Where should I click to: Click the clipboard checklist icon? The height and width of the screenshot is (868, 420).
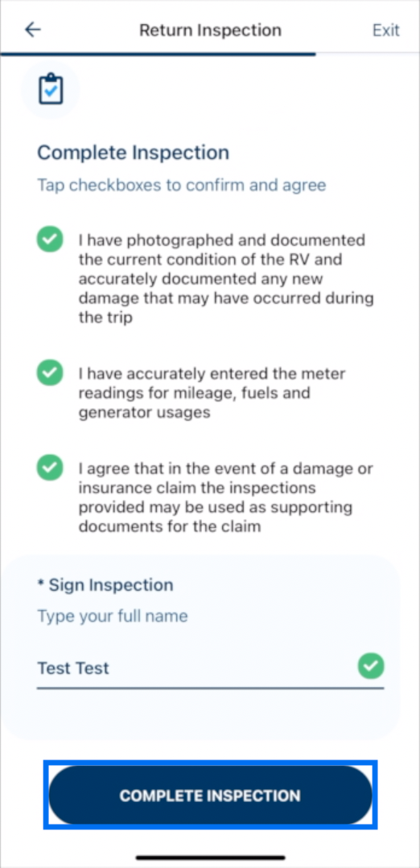51,90
